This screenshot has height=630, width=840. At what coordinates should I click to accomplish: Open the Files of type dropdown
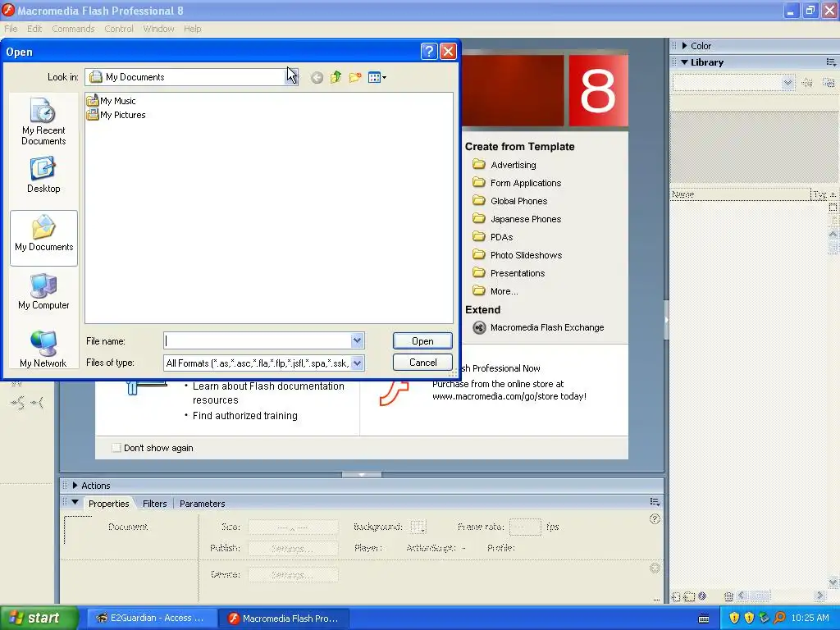pos(358,363)
